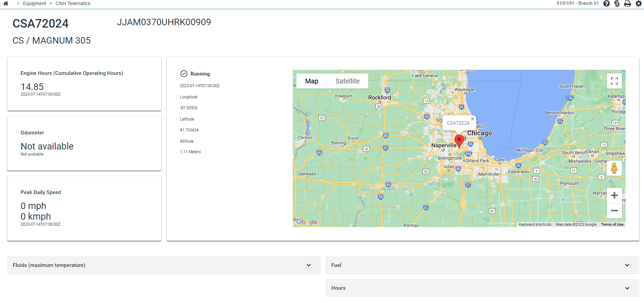
Task: Click Fluids panel chevron arrow
Action: click(x=308, y=265)
